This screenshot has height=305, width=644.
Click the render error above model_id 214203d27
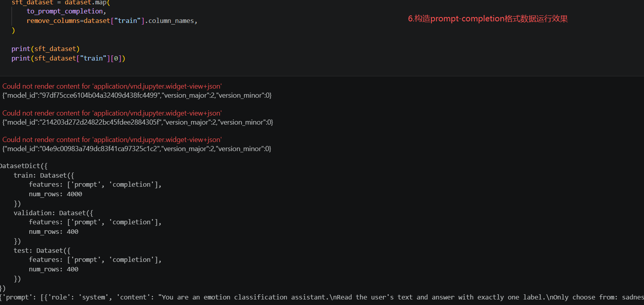click(112, 113)
